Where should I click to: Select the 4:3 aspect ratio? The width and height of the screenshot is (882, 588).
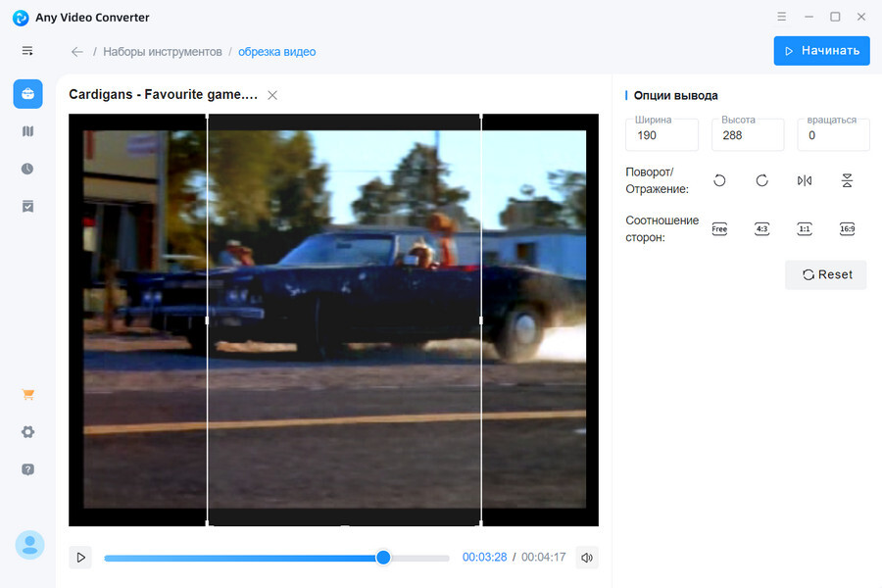point(761,229)
